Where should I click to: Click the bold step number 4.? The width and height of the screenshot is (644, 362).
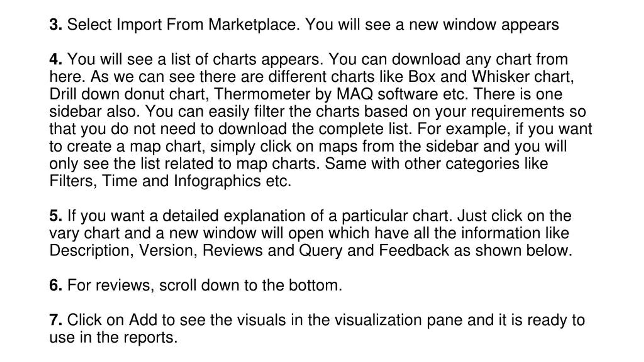click(x=56, y=59)
